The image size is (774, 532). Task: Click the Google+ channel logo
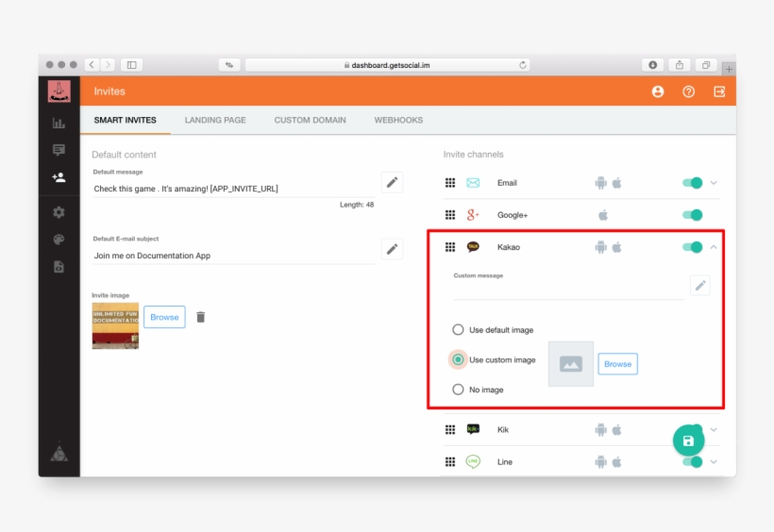473,215
